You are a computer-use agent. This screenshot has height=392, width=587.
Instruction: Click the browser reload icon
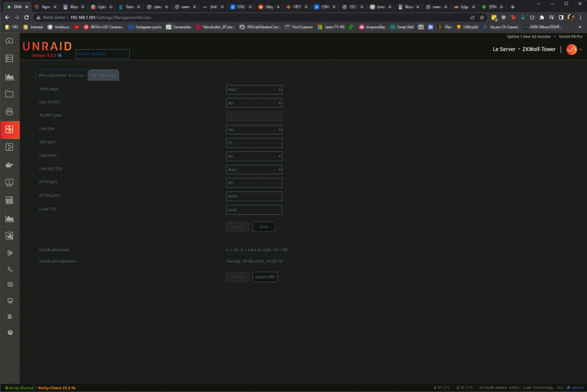coord(26,18)
